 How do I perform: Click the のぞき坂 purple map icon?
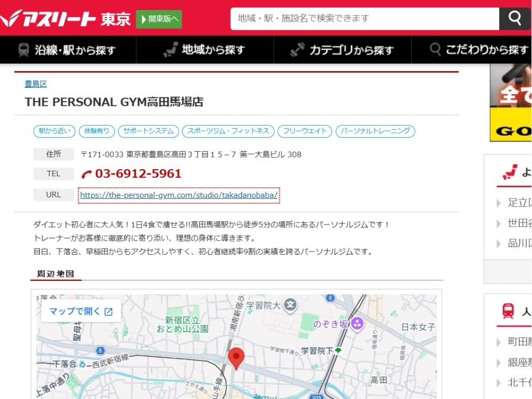click(x=357, y=322)
